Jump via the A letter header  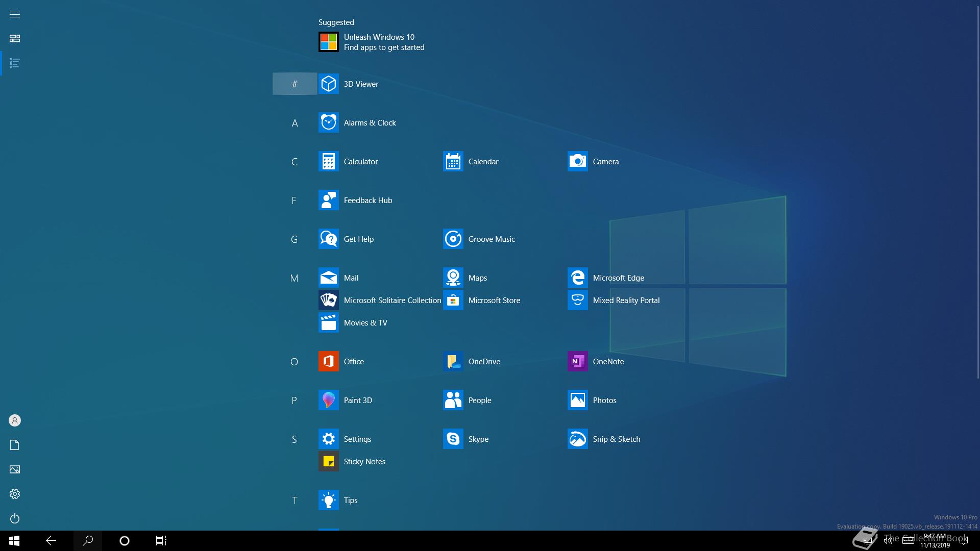click(295, 122)
